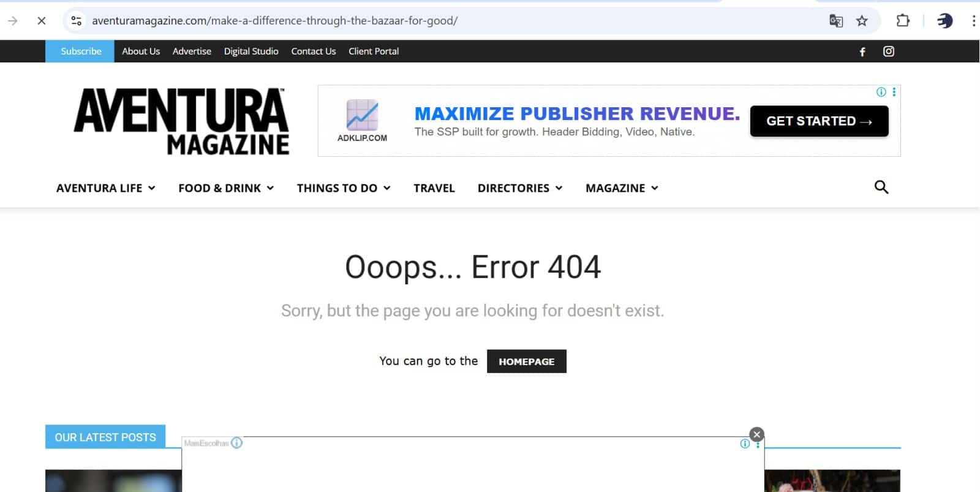980x492 pixels.
Task: Expand the Things To Do dropdown
Action: coord(343,188)
